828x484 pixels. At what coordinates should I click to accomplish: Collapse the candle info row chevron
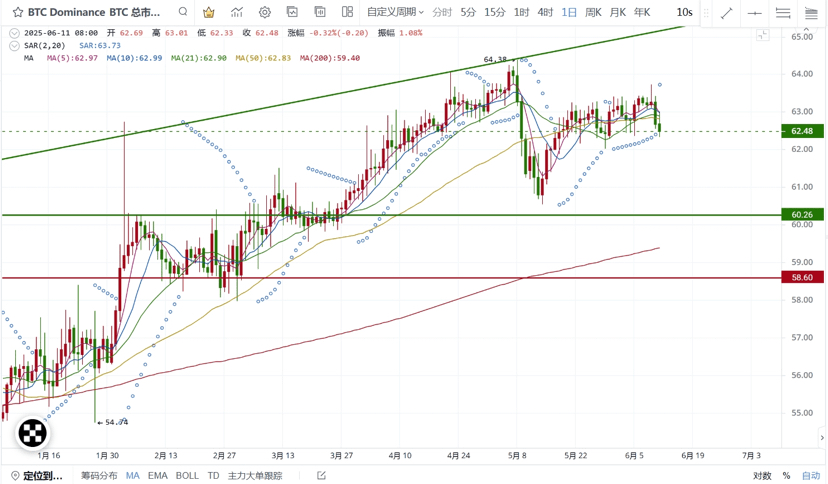[x=14, y=33]
